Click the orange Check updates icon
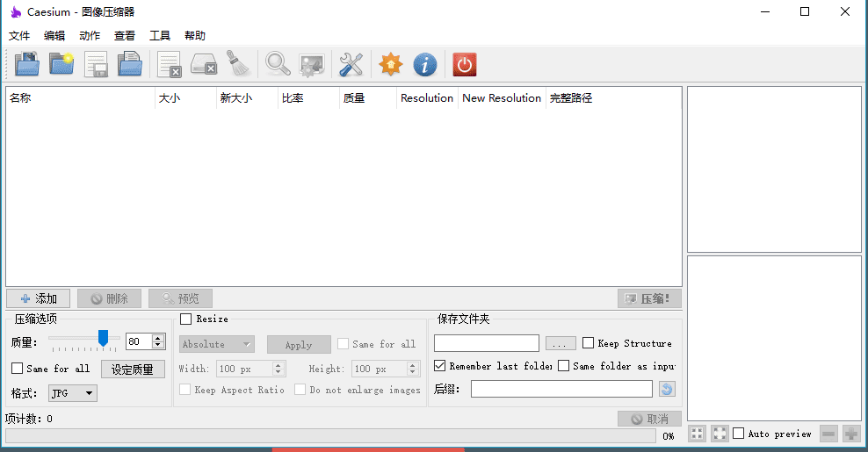 click(x=390, y=64)
